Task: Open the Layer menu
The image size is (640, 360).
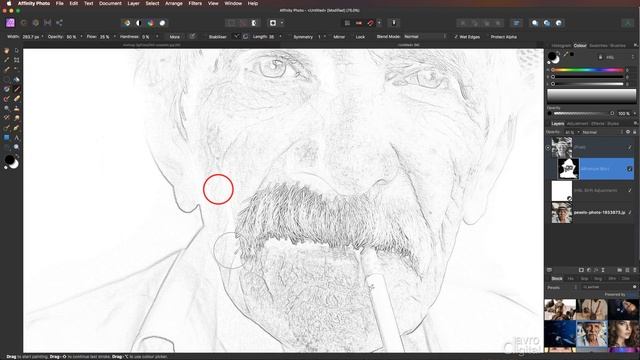Action: click(x=133, y=3)
